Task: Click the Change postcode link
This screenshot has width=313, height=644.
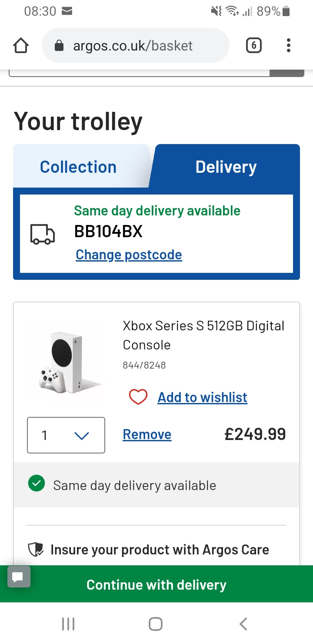Action: click(129, 255)
